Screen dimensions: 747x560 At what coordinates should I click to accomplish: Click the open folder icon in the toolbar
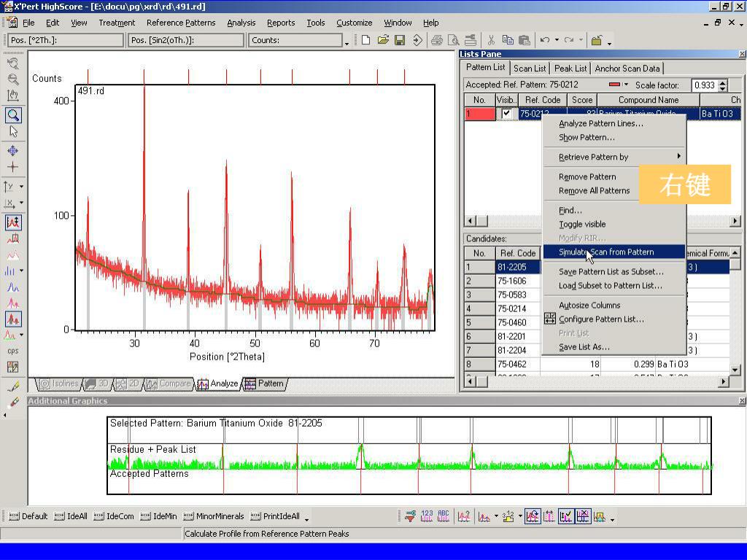click(x=383, y=40)
